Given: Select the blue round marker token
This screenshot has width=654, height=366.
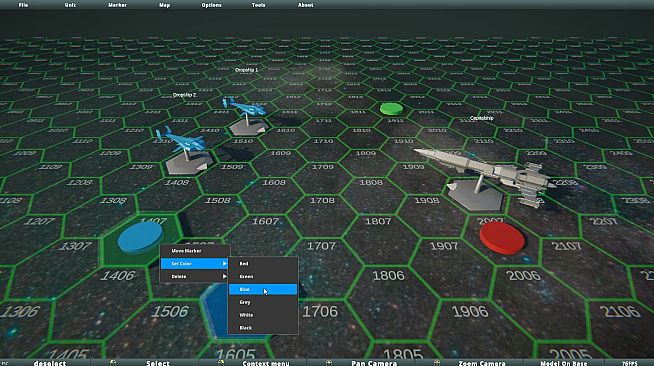Looking at the screenshot, I should (140, 237).
